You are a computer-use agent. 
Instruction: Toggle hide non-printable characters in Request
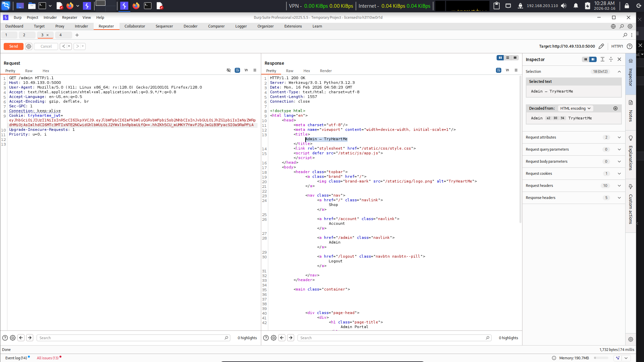[x=229, y=70]
